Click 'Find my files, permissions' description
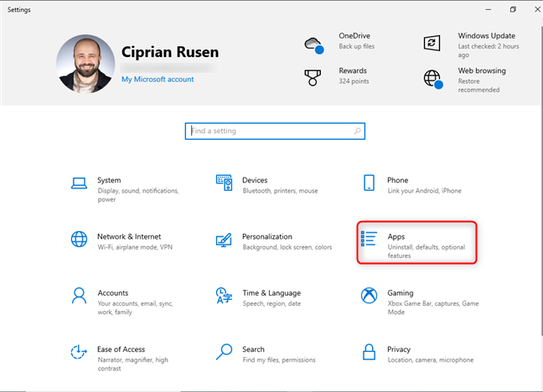 pyautogui.click(x=279, y=360)
